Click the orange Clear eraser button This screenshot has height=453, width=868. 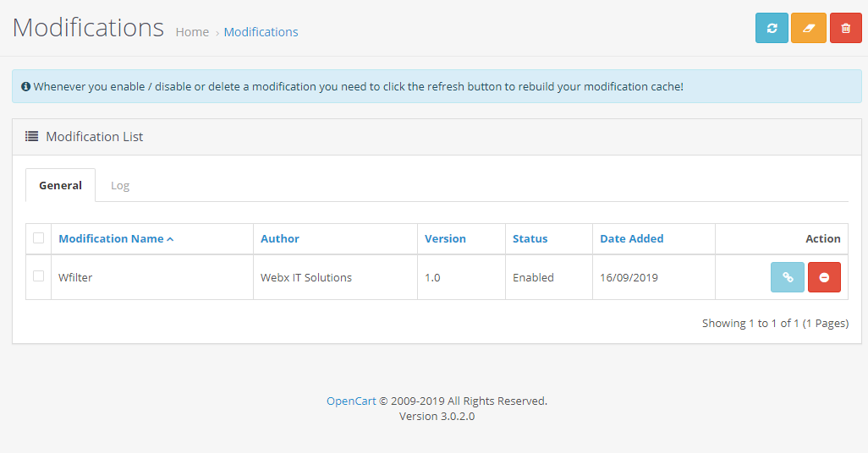808,28
